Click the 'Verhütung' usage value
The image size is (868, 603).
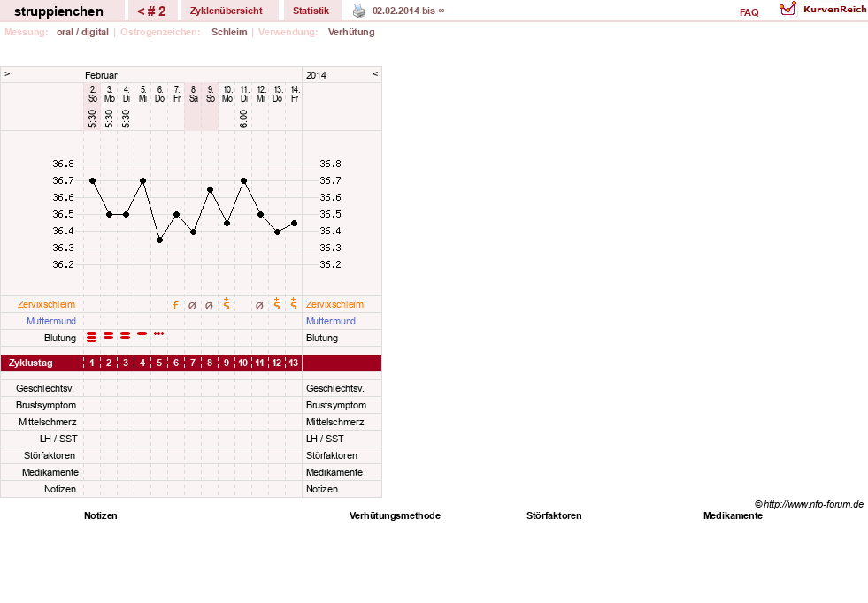pos(351,32)
